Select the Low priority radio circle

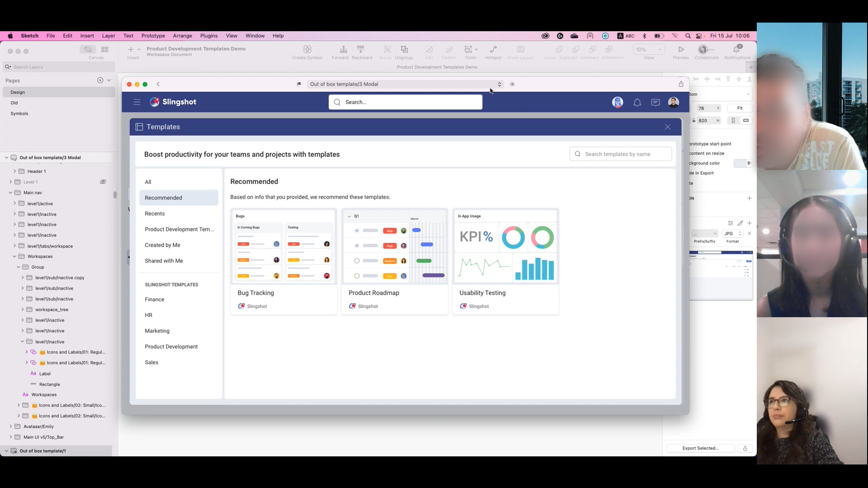click(x=357, y=276)
